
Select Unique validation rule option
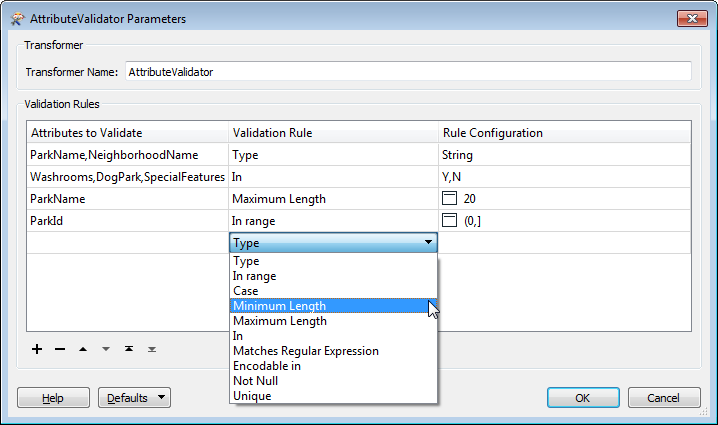(x=251, y=396)
